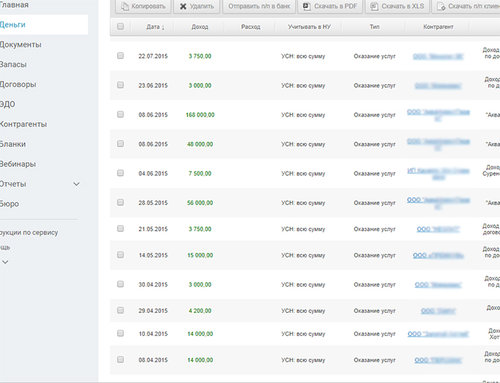500x383 pixels.
Task: Click the Скачать в PDF icon
Action: pos(306,6)
